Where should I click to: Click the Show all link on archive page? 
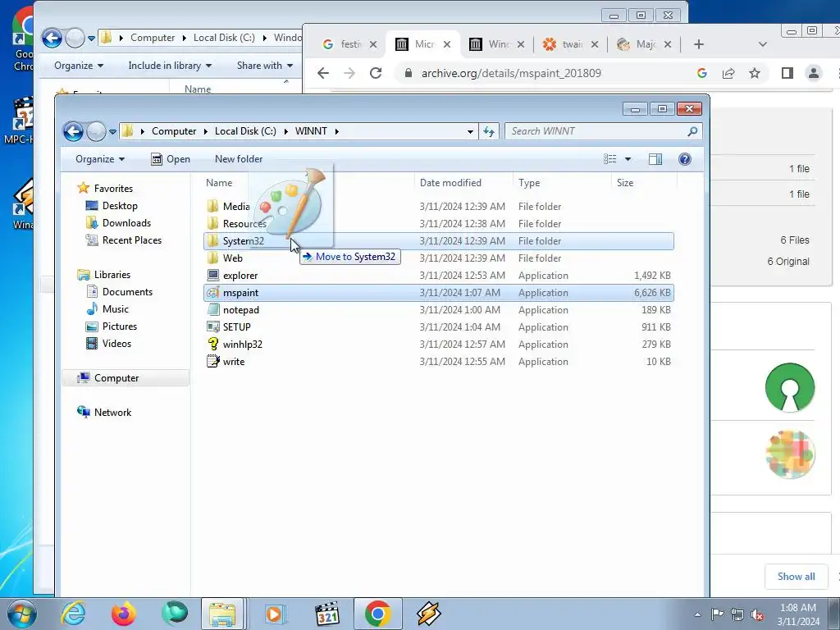796,577
